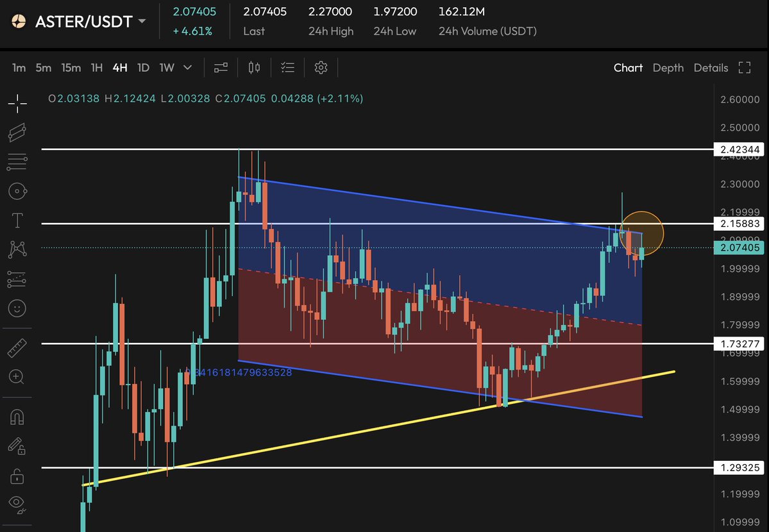Choose the parallel channel drawing tool
Screen dimensions: 769x532
17,133
